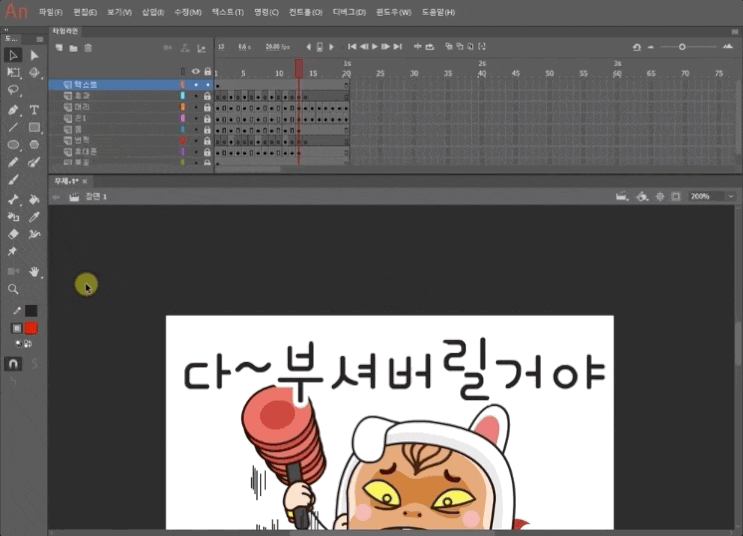
Task: Select the Hand pan tool
Action: click(34, 272)
